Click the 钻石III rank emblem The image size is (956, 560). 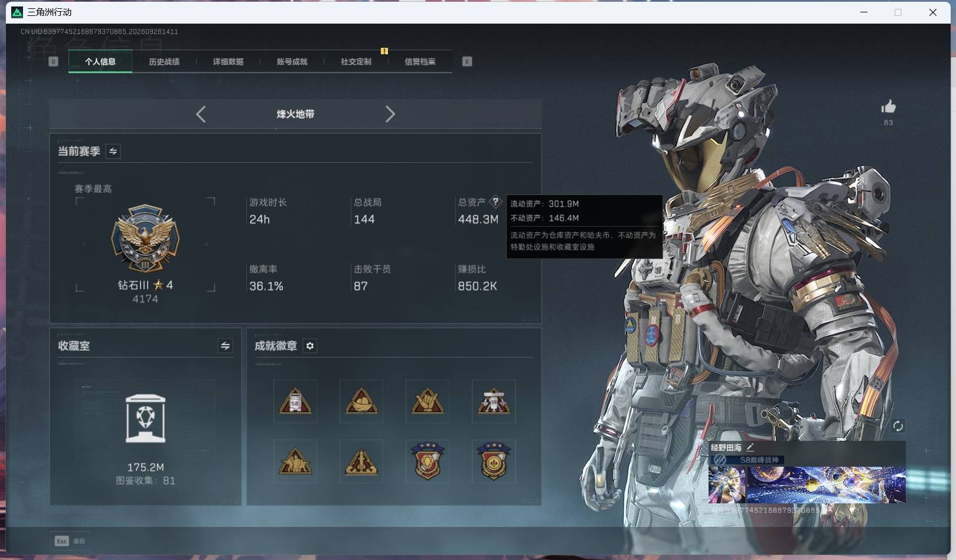coord(145,239)
